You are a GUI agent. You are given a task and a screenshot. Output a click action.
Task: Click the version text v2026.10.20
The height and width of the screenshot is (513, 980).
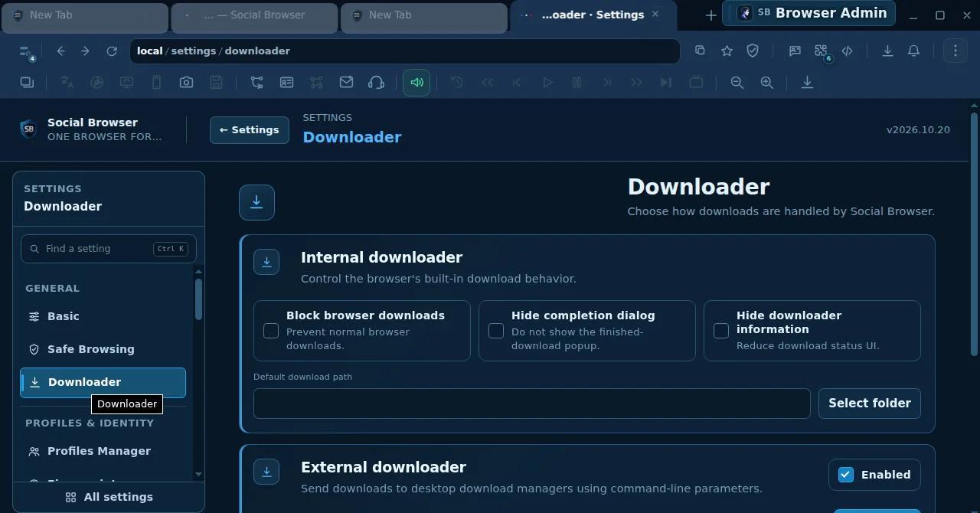(918, 130)
